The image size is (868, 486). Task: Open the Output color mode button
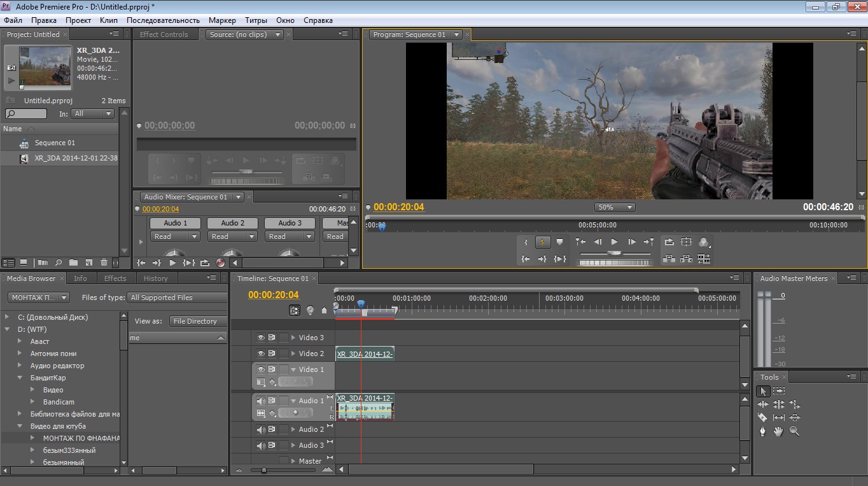[704, 242]
